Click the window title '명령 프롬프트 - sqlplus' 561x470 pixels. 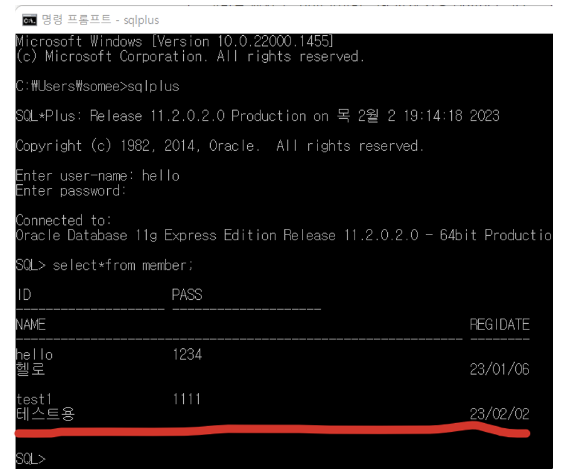click(x=100, y=20)
